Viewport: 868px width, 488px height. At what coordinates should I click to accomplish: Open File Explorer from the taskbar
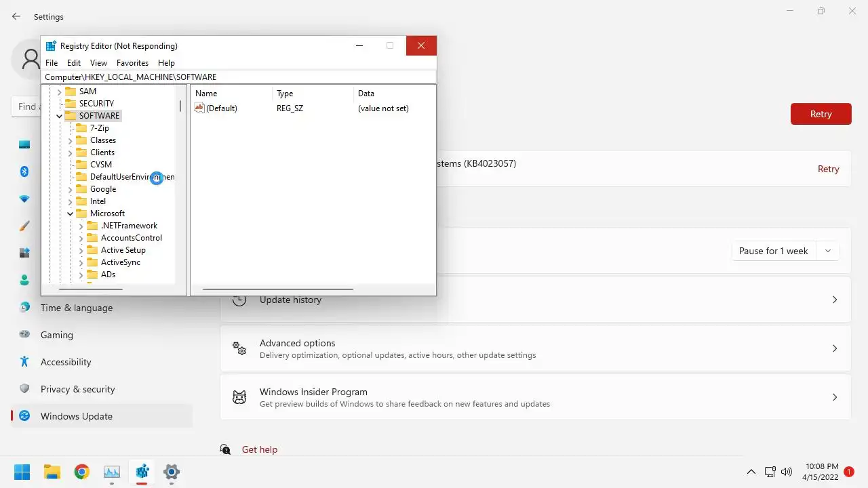pyautogui.click(x=52, y=472)
